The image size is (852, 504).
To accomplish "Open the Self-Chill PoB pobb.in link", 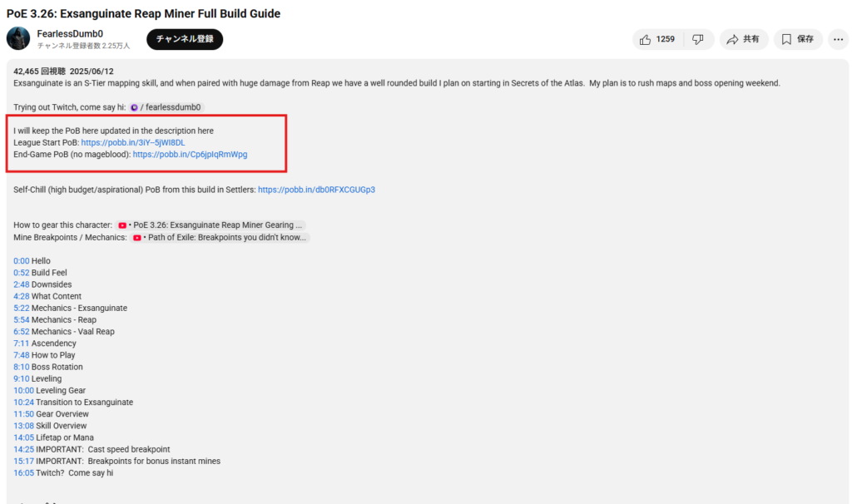I will pos(316,190).
